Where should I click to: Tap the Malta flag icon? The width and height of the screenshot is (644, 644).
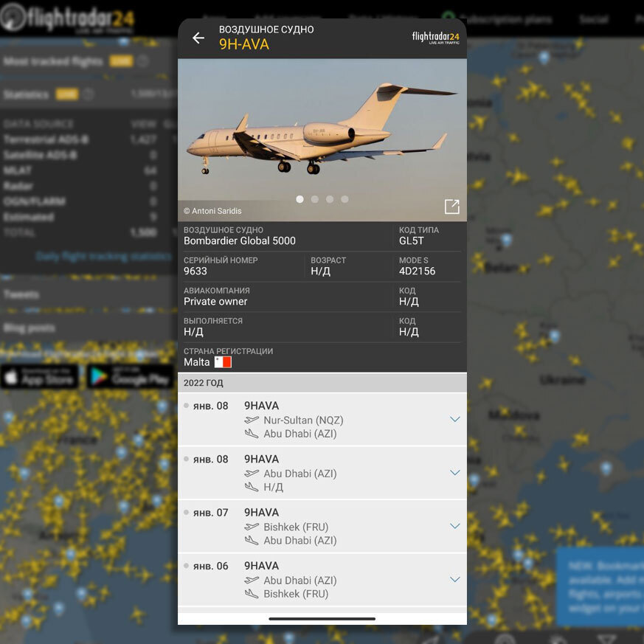(223, 362)
